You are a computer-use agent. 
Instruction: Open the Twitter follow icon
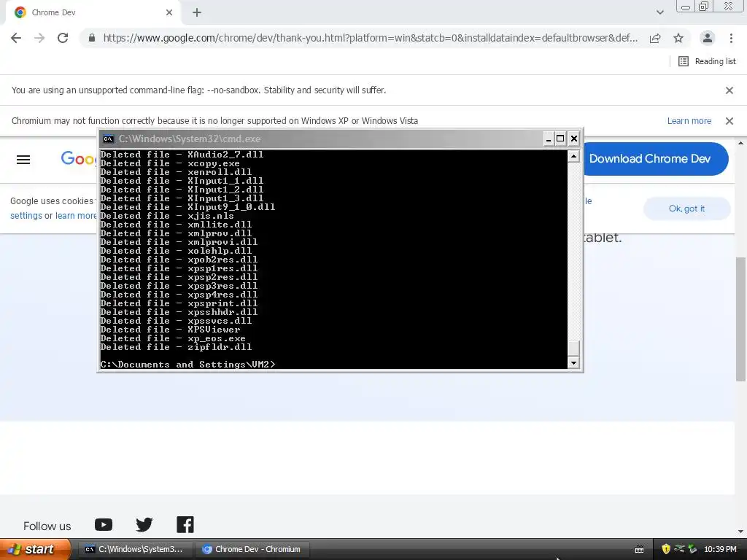144,525
